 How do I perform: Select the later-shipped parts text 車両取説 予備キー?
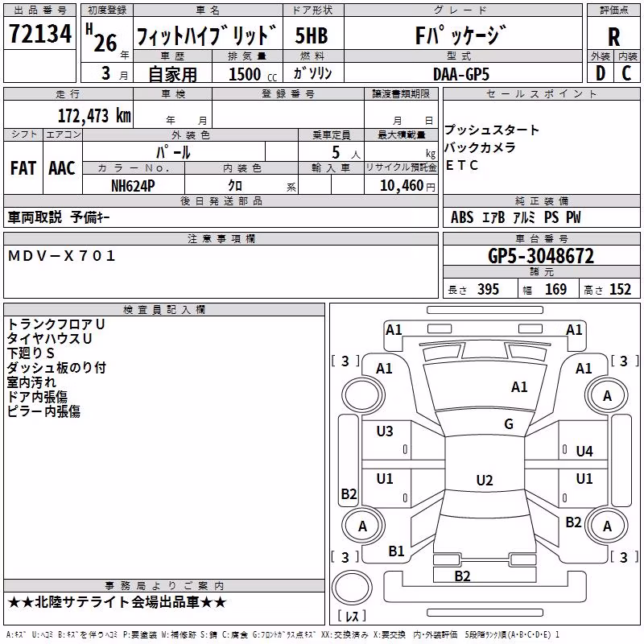click(59, 217)
